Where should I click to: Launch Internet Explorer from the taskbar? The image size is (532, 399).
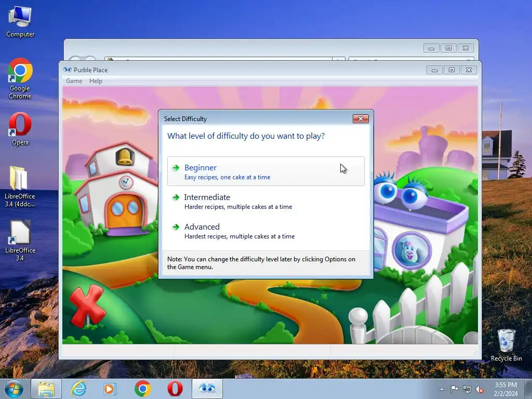(79, 389)
